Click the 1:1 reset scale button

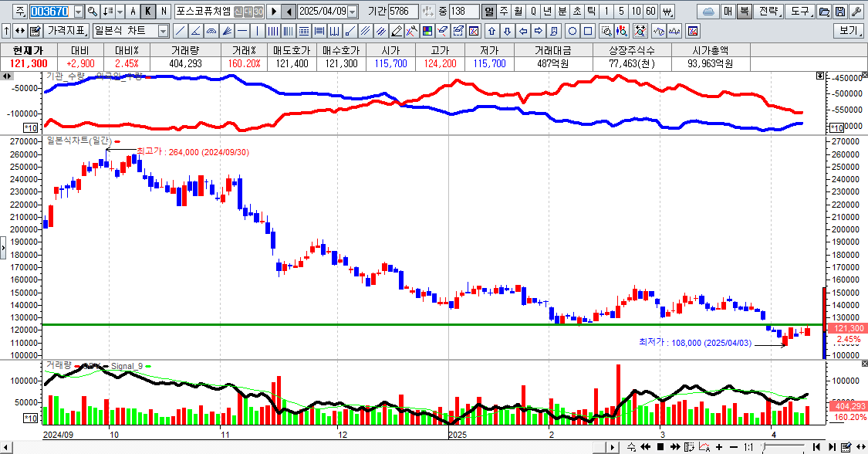coord(748,447)
